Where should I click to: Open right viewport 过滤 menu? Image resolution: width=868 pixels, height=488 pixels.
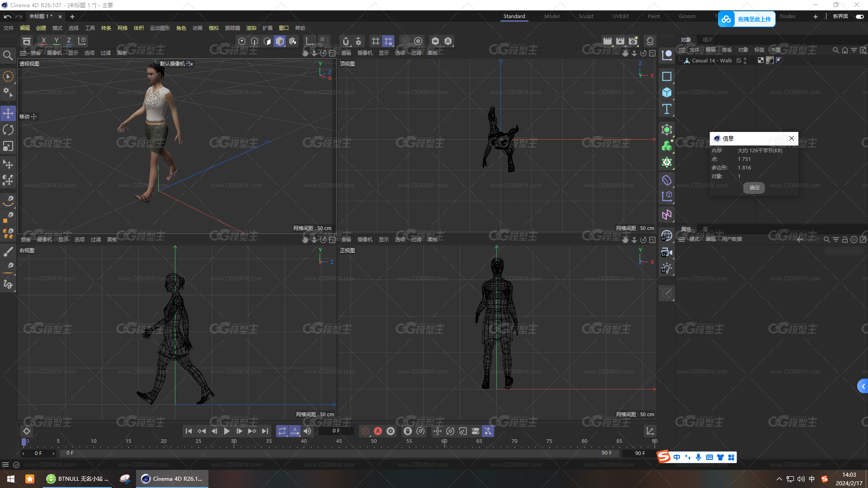pos(95,239)
